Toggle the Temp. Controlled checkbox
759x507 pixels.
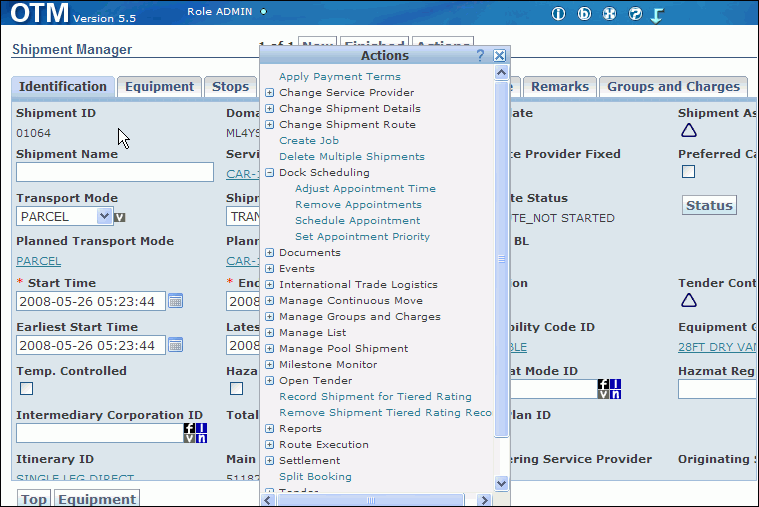(27, 388)
